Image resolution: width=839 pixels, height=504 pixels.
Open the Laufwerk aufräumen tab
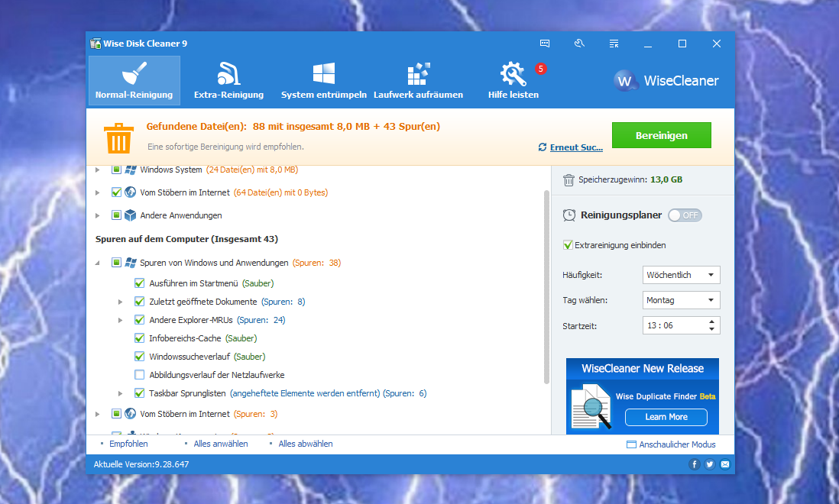pyautogui.click(x=419, y=80)
